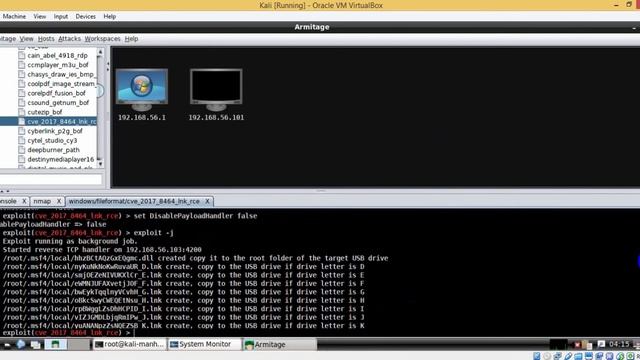640x360 pixels.
Task: Select cain_abel_4918_rdp in module tree
Action: 58,55
